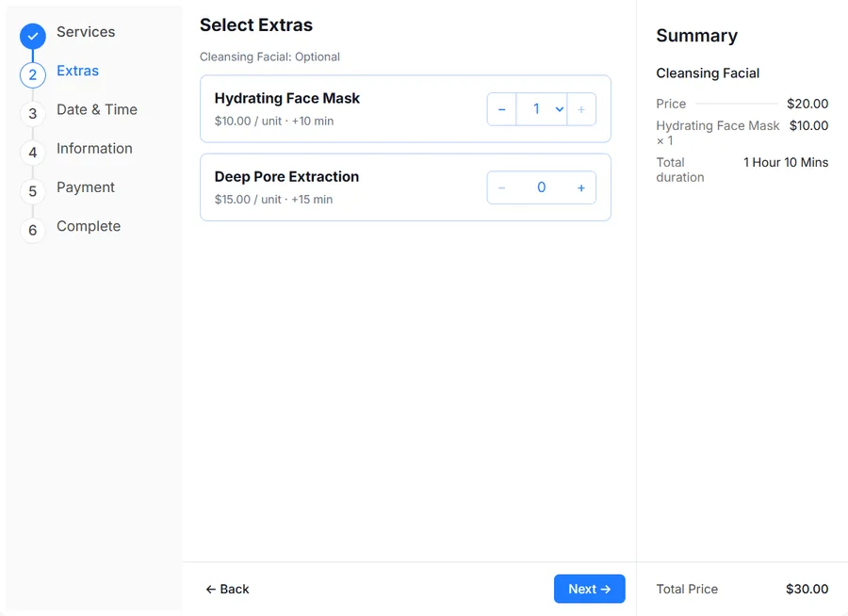Decrease Deep Pore Extraction quantity with minus
The width and height of the screenshot is (848, 616).
(x=502, y=187)
